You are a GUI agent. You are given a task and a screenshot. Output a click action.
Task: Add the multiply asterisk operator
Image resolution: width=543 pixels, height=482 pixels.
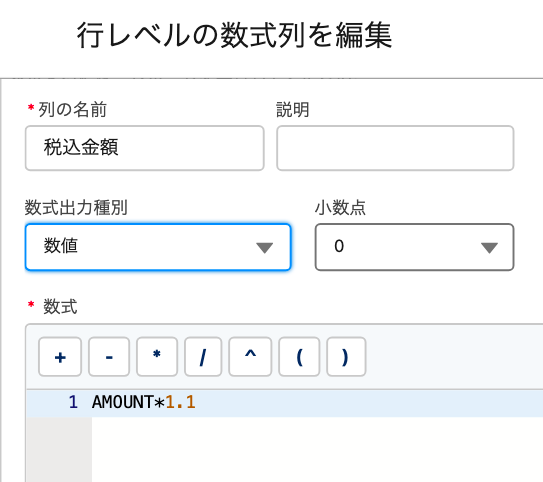157,357
